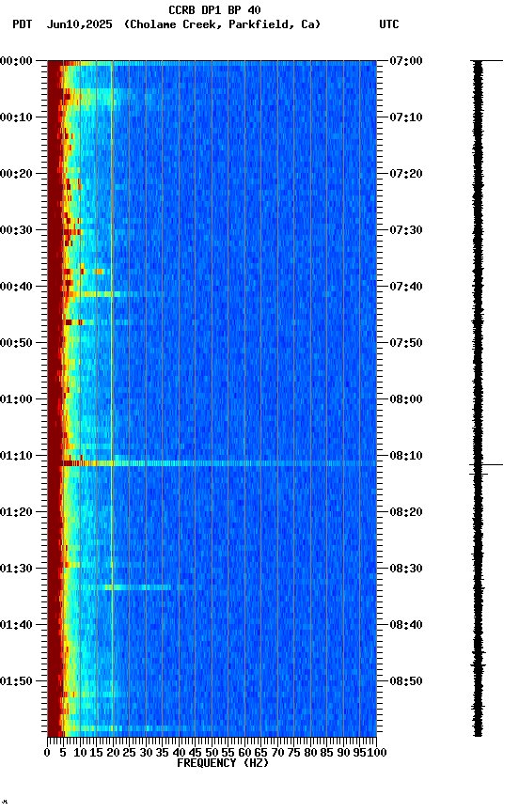Screen dimensions: 519x812
Task: Click the UTC time label 08:20
Action: (x=406, y=513)
